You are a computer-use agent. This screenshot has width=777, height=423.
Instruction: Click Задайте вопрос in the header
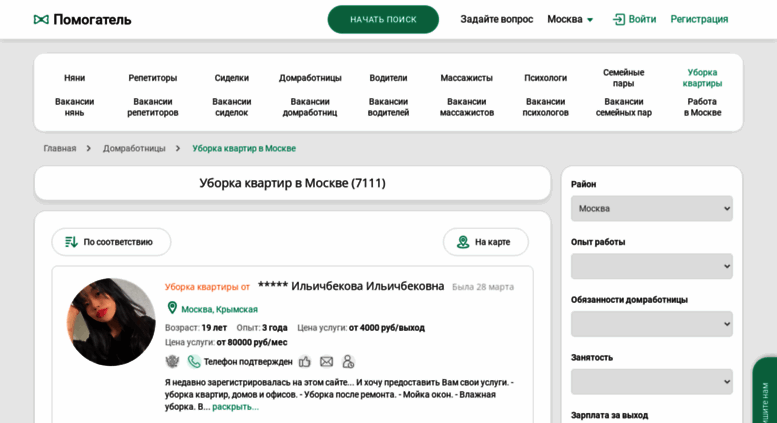497,19
